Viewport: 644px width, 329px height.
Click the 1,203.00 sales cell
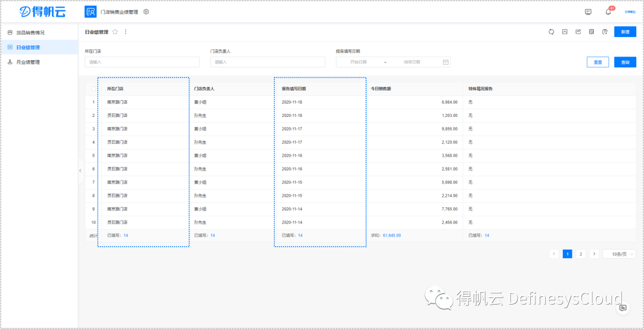pyautogui.click(x=450, y=116)
